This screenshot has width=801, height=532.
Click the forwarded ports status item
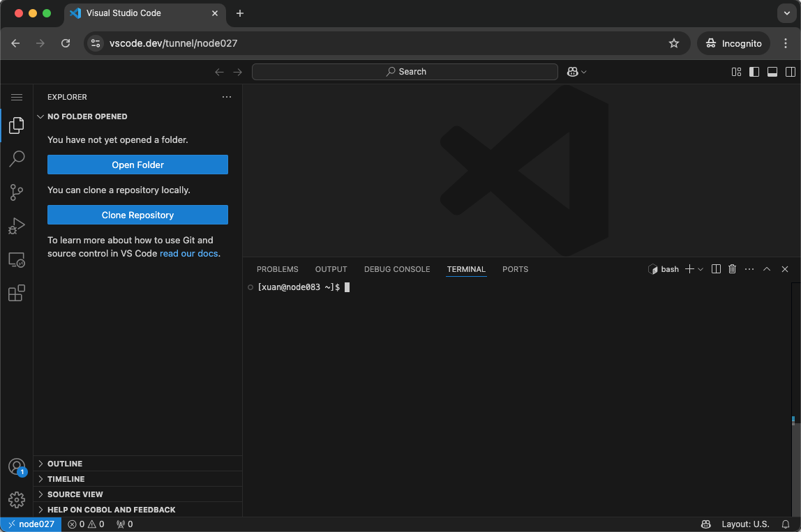125,524
